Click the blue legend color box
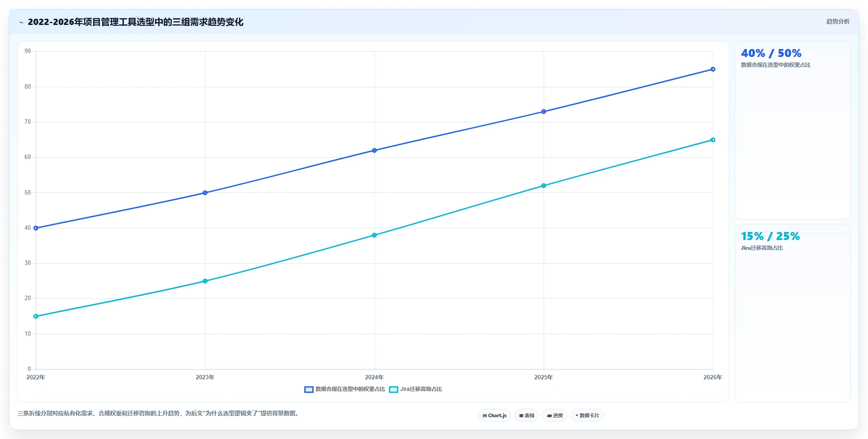Image resolution: width=868 pixels, height=439 pixels. tap(309, 390)
